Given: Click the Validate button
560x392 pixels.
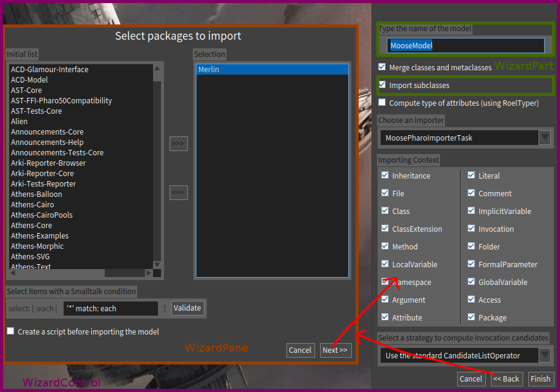Looking at the screenshot, I should [x=187, y=308].
